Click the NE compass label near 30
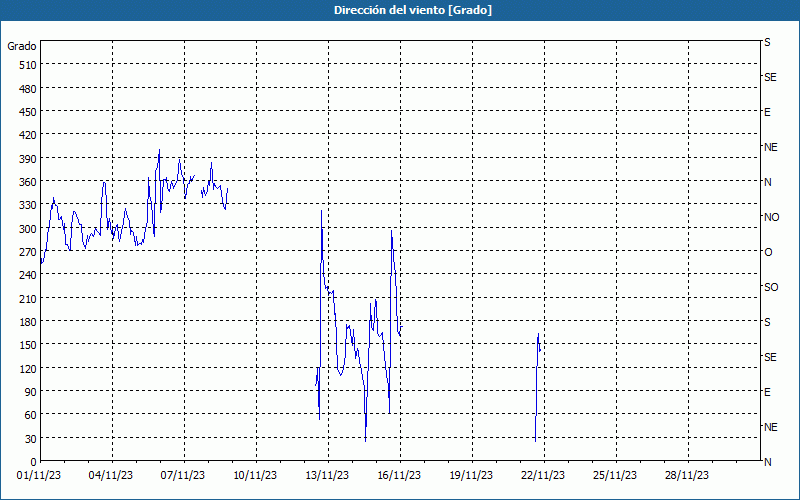The height and width of the screenshot is (500, 800). pos(770,427)
